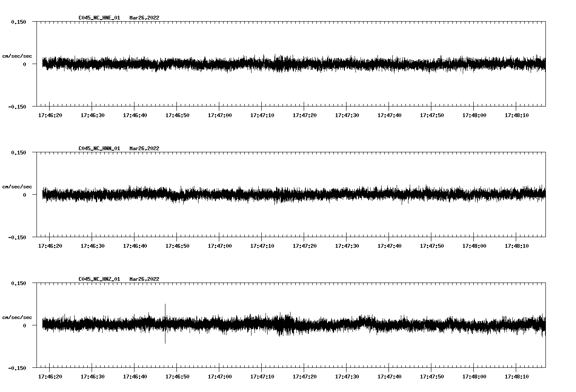
Task: Click the 0.150 axis label on HNZ plot
Action: coord(19,283)
